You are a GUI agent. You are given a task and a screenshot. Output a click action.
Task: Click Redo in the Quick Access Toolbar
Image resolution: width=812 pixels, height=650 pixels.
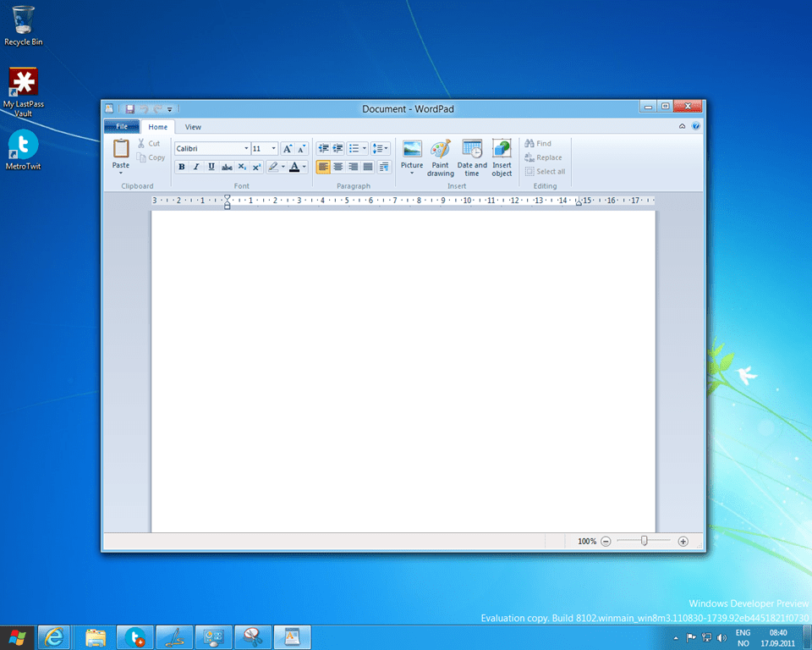[157, 109]
